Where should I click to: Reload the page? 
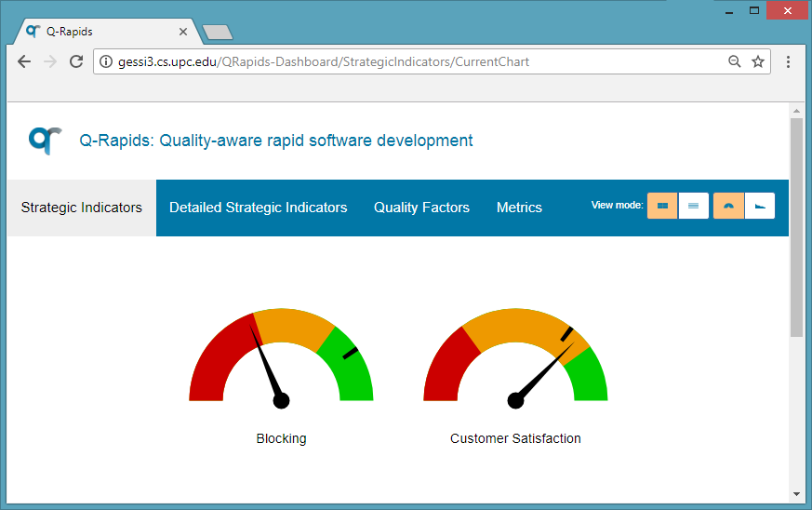[x=76, y=61]
